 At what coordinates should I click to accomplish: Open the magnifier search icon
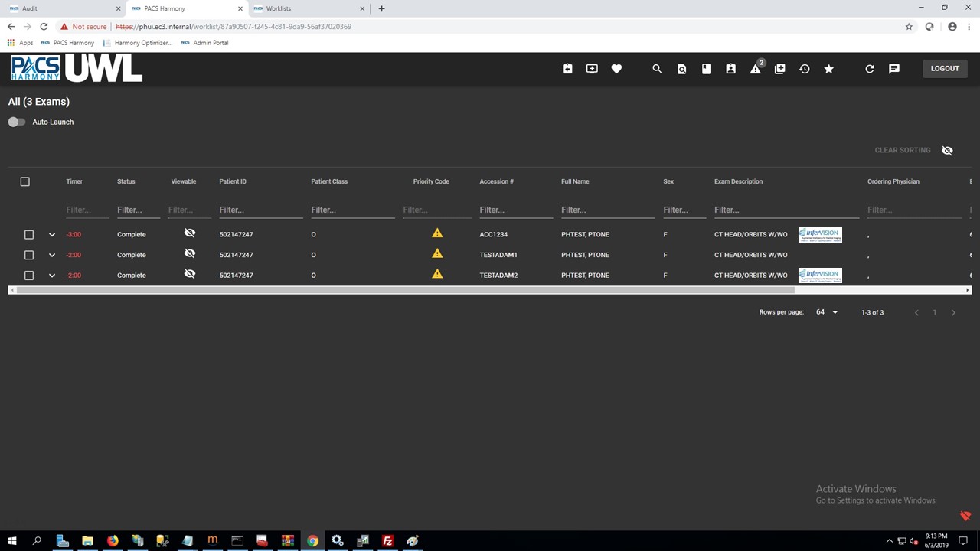click(657, 69)
